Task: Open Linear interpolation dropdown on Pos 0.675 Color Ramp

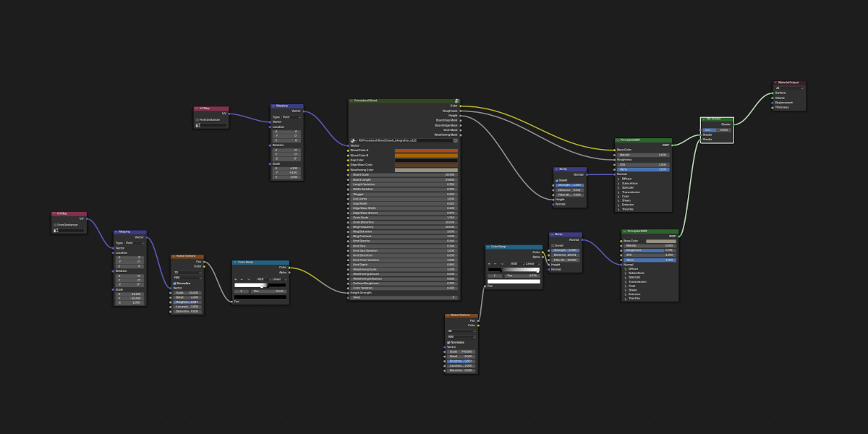Action: [x=532, y=264]
